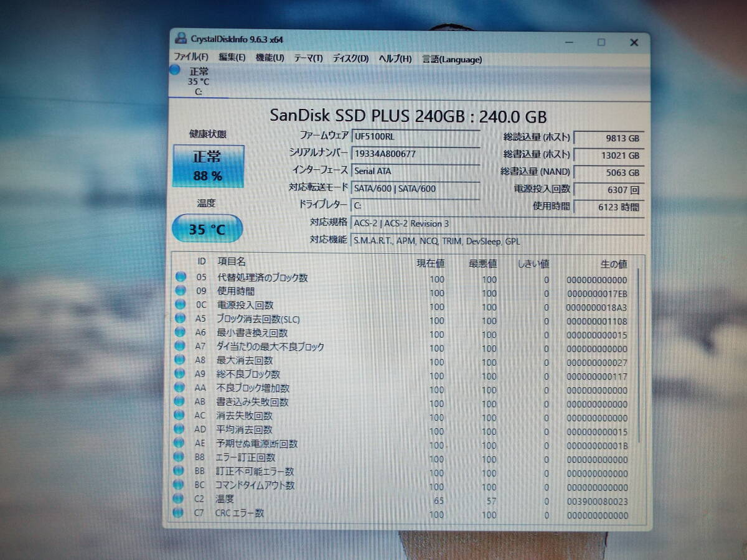The width and height of the screenshot is (747, 560).
Task: Click the status circle icon for row 0C
Action: pos(181,304)
